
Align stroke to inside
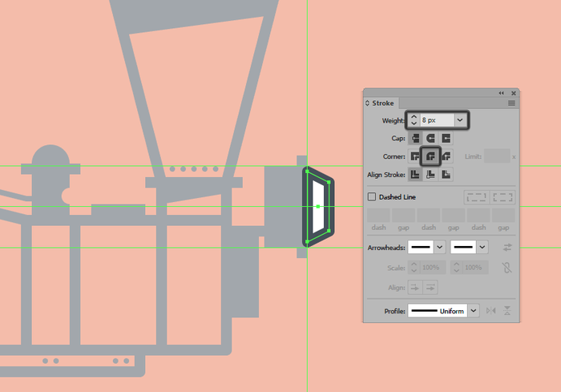pyautogui.click(x=431, y=174)
